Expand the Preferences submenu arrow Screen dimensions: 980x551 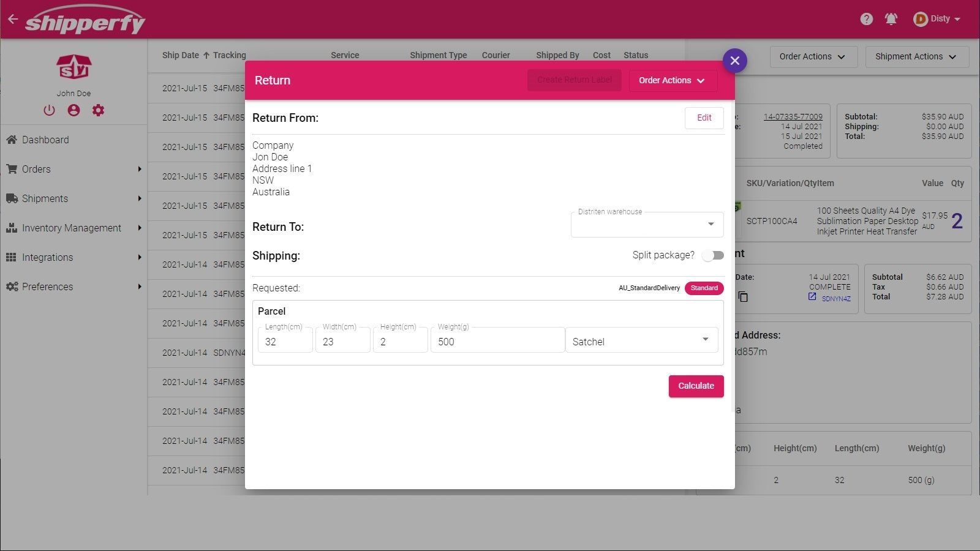[140, 287]
